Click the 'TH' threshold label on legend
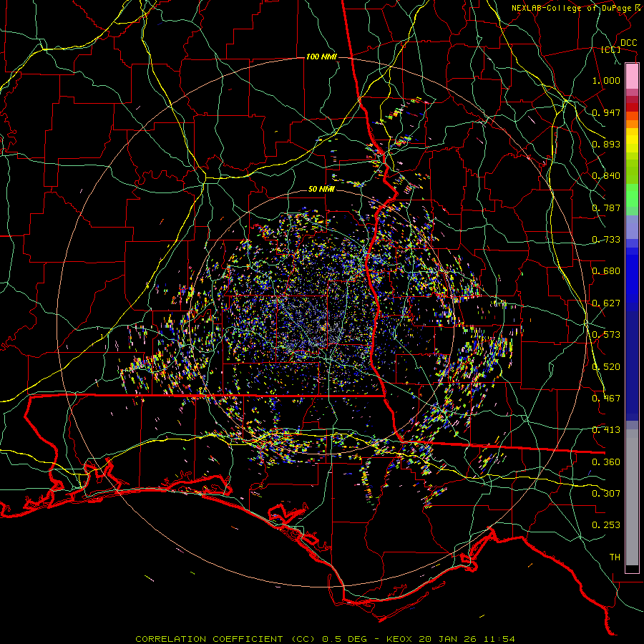Image resolution: width=644 pixels, height=644 pixels. click(615, 557)
